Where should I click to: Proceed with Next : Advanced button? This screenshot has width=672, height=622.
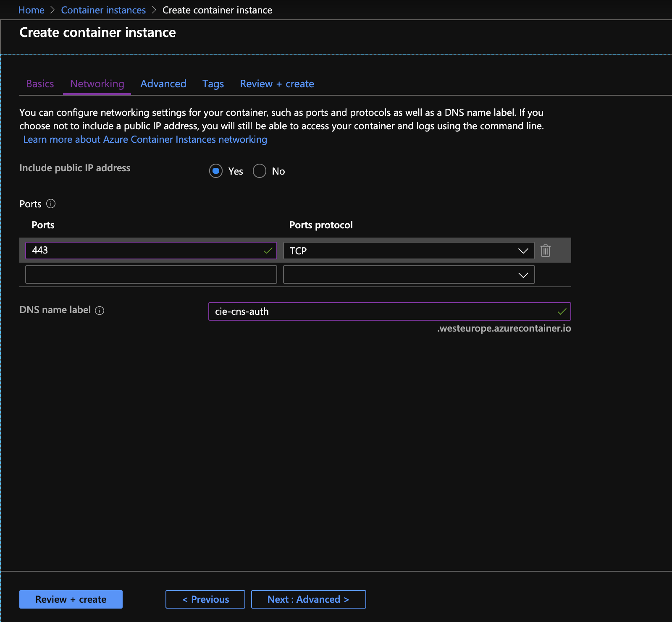click(x=308, y=599)
